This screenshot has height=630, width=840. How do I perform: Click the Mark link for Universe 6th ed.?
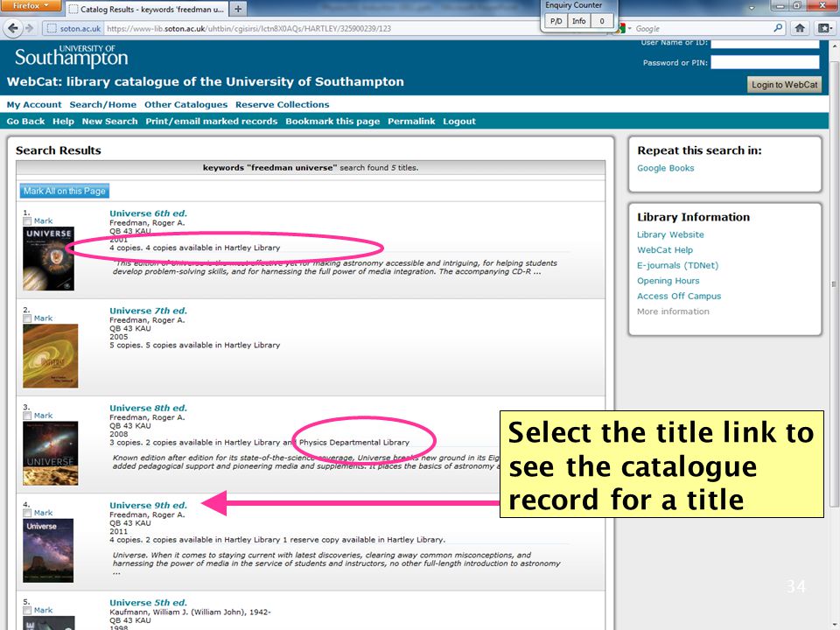44,221
